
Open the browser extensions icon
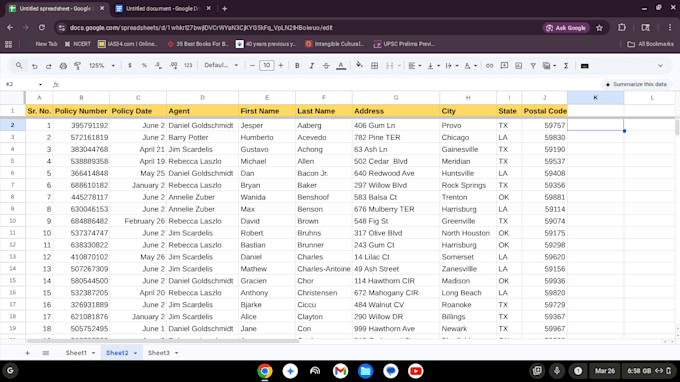point(622,28)
